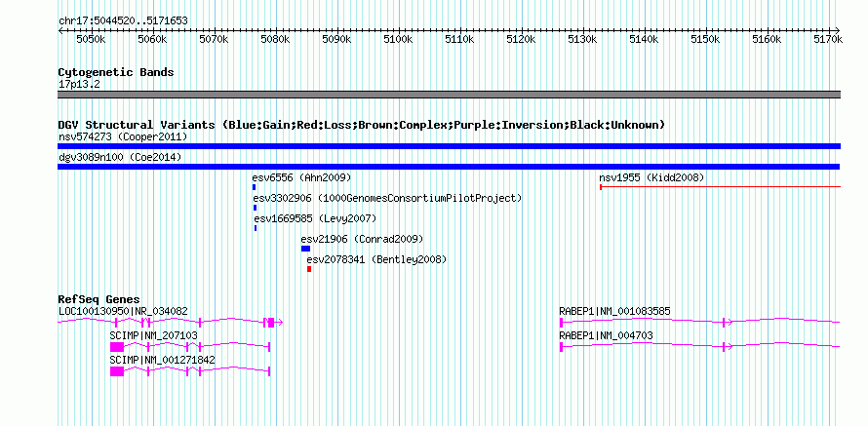Open the nsv1955 (Kidd2008) label
The height and width of the screenshot is (426, 868).
pos(651,177)
